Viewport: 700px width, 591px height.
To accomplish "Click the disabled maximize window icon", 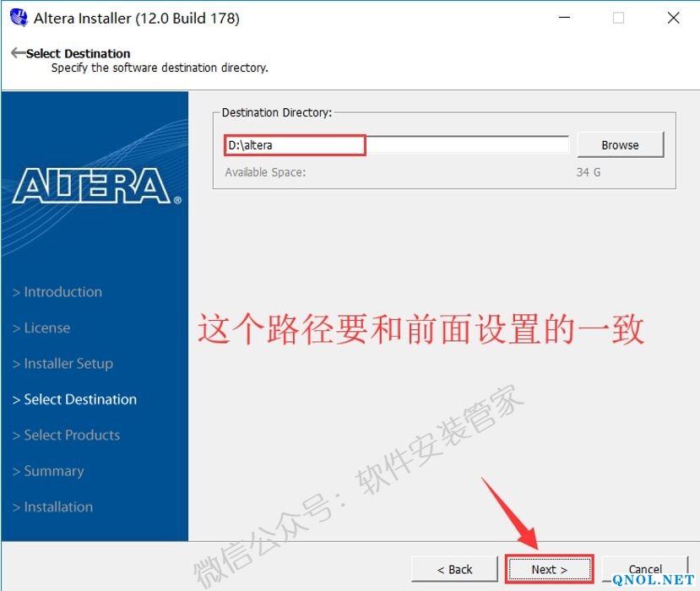I will coord(618,18).
